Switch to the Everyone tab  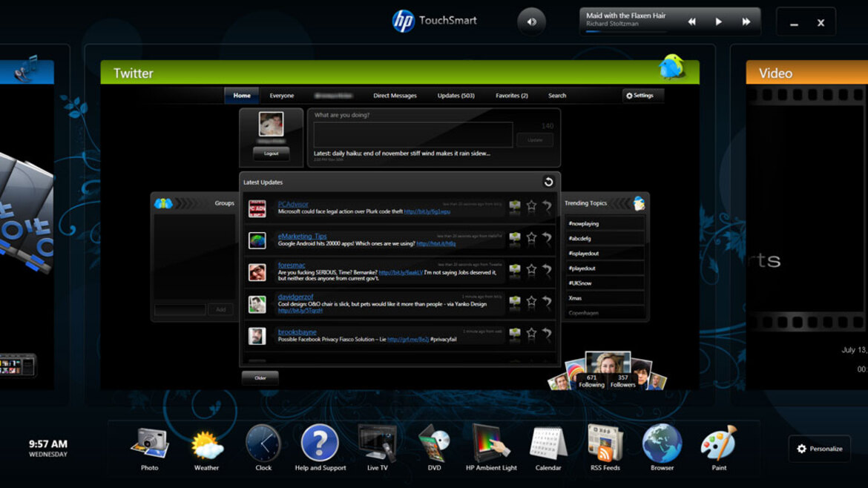(x=282, y=96)
